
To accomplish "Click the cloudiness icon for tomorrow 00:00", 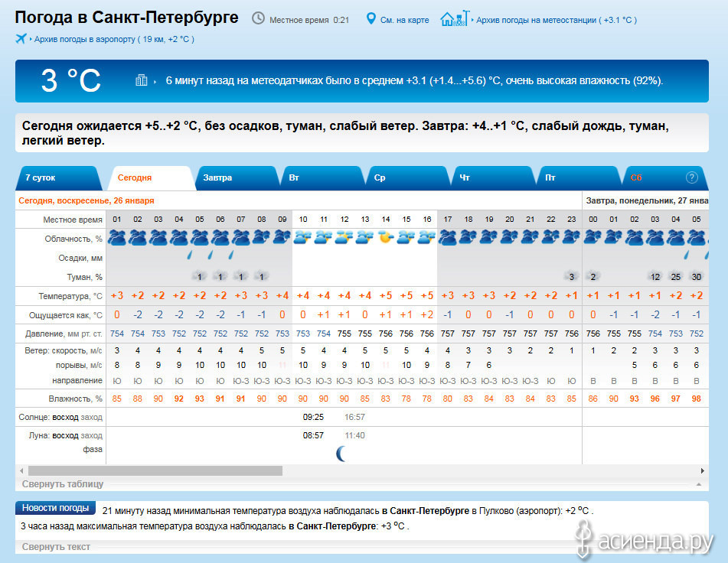I will (x=593, y=237).
